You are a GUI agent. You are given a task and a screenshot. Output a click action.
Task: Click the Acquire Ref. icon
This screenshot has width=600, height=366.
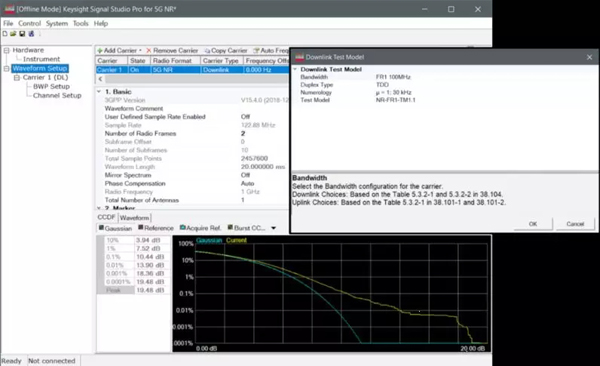click(x=183, y=228)
